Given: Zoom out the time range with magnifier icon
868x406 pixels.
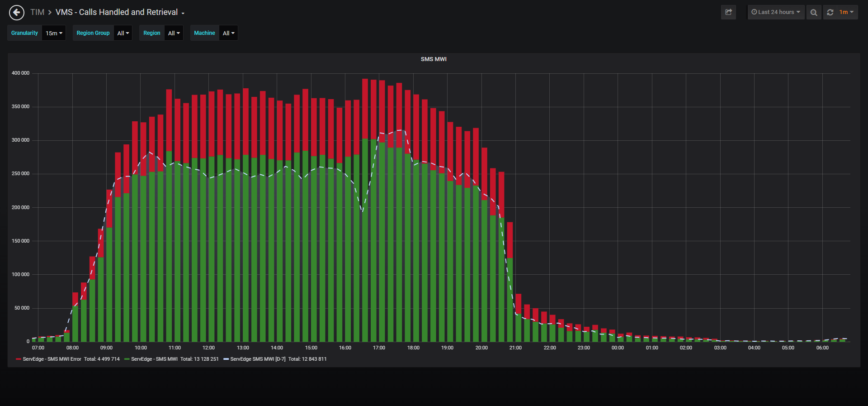Looking at the screenshot, I should click(x=814, y=12).
